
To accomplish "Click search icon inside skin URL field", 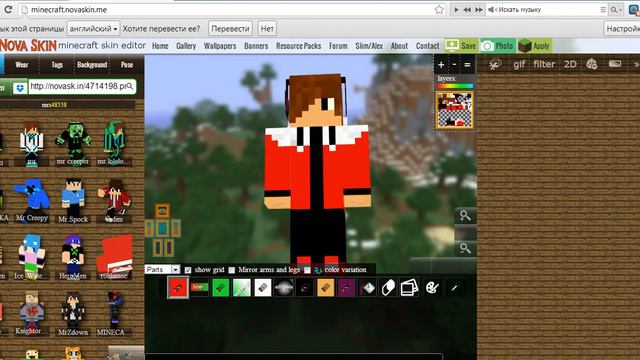I will pyautogui.click(x=130, y=87).
